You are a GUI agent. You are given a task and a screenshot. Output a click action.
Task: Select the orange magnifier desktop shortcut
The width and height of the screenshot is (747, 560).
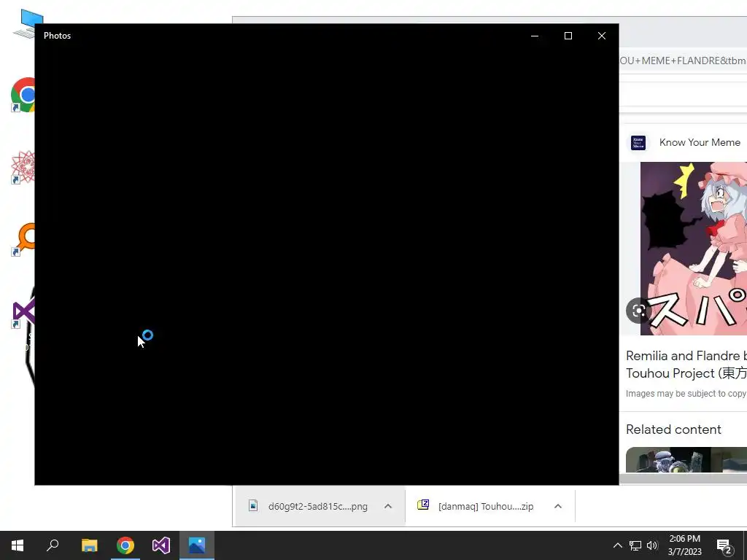pos(24,238)
